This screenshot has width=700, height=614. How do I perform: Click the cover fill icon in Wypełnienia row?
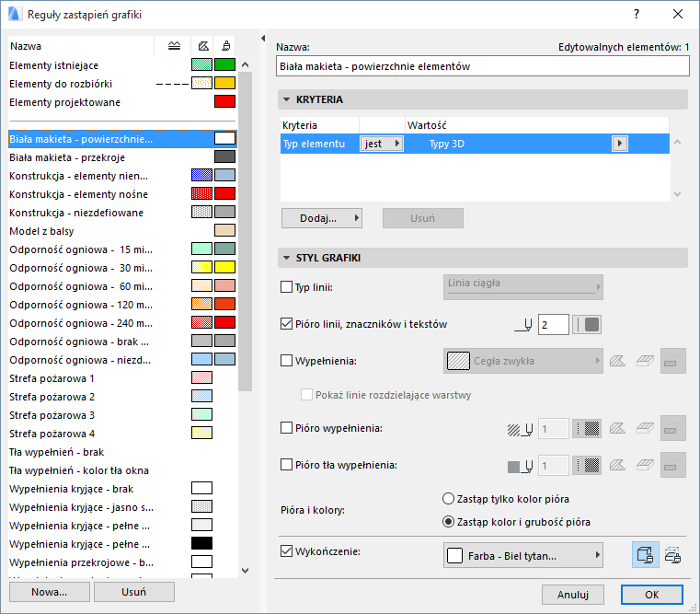645,361
